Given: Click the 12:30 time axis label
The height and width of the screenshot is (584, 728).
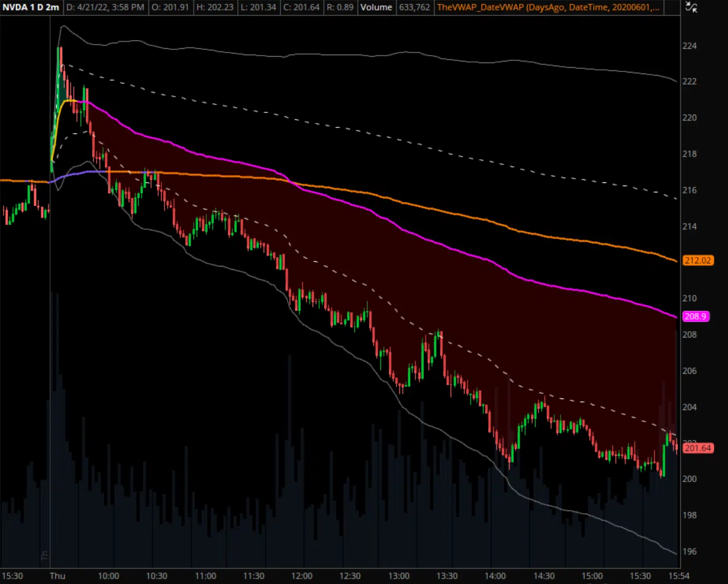Looking at the screenshot, I should click(350, 576).
